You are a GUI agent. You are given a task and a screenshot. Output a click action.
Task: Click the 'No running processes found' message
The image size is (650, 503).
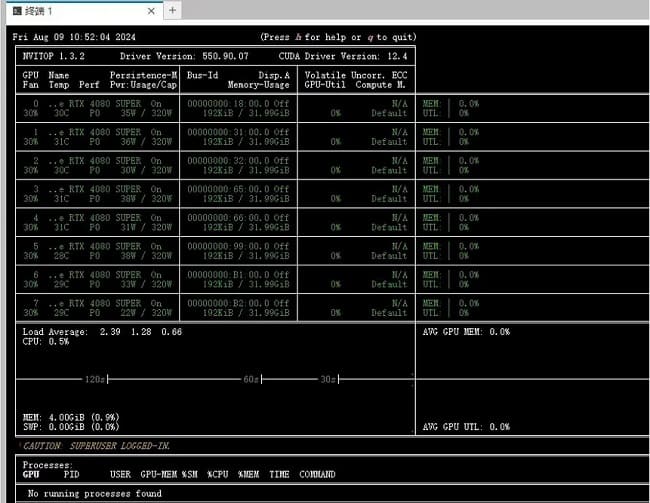tap(94, 493)
